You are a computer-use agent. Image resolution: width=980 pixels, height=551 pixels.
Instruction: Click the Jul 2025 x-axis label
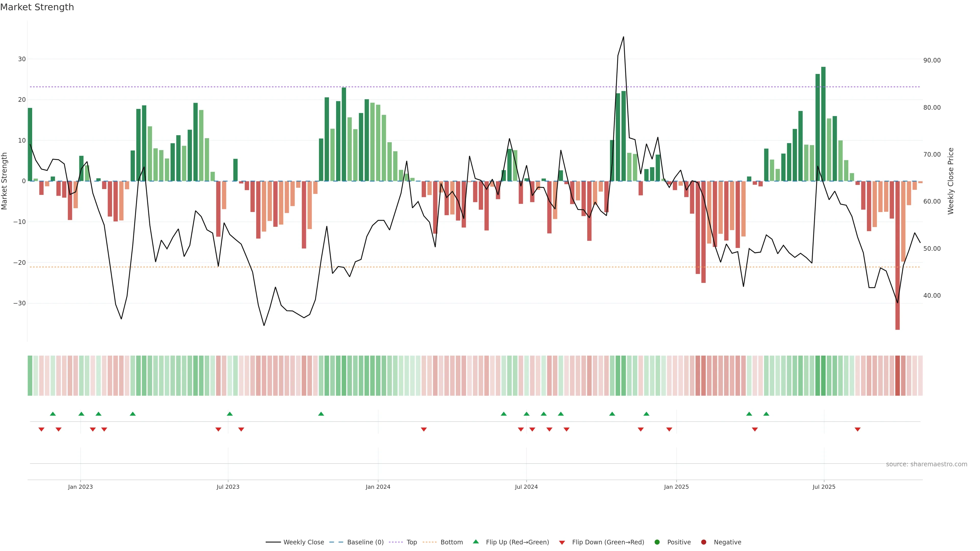(x=824, y=487)
